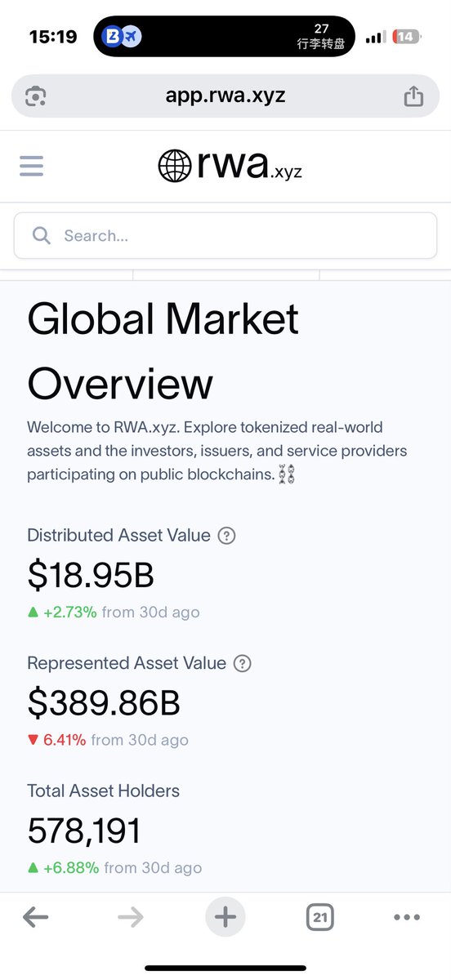Show Distributed Asset Value help tooltip
451x980 pixels.
[228, 536]
